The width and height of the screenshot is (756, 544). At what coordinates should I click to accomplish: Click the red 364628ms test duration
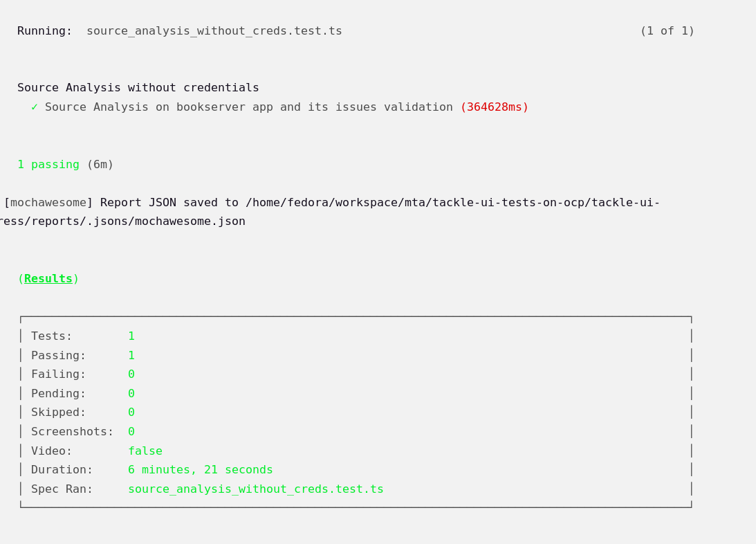click(x=494, y=107)
